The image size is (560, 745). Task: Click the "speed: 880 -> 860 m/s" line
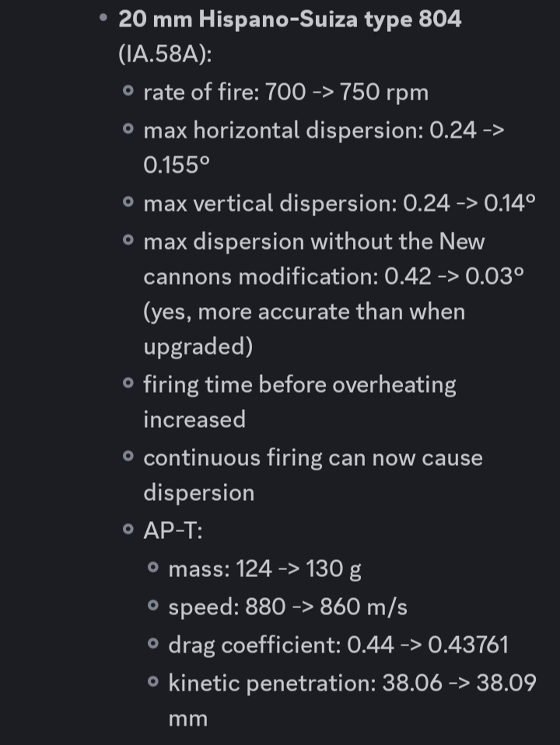pos(288,607)
